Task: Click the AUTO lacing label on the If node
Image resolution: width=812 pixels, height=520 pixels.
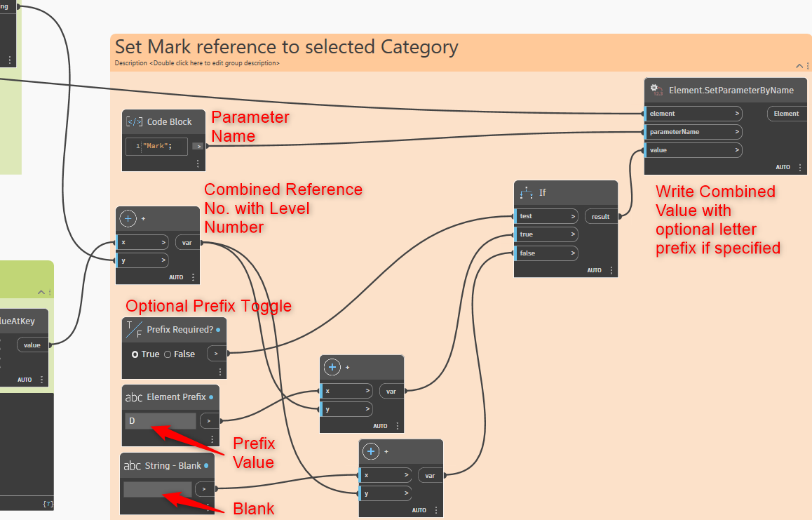Action: coord(594,269)
